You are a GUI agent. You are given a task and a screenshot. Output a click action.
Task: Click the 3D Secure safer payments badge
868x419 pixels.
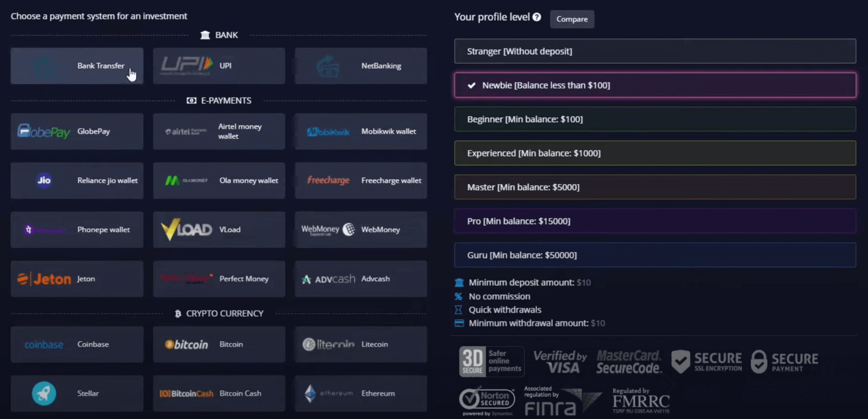(492, 361)
